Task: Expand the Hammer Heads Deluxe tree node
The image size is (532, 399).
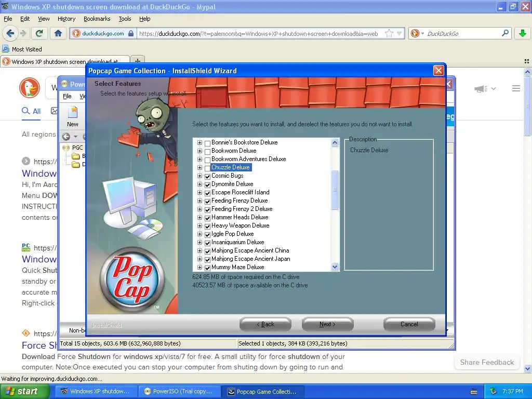Action: [199, 218]
